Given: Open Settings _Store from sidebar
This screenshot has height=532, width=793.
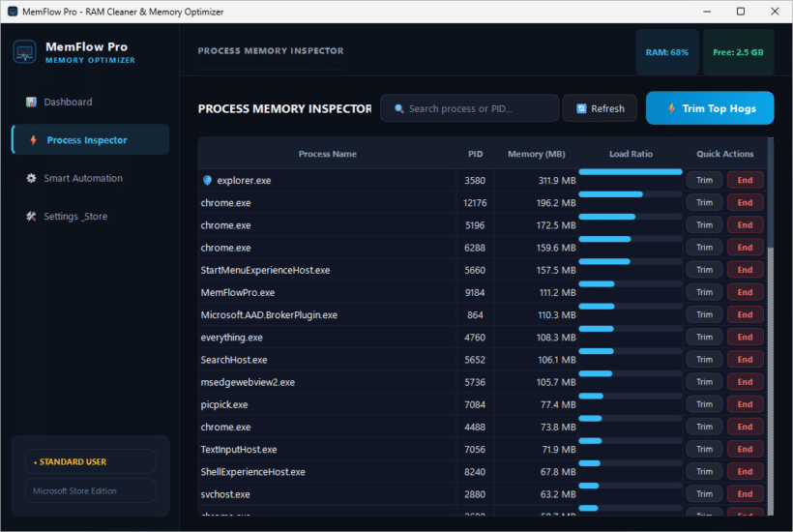Looking at the screenshot, I should [90, 217].
